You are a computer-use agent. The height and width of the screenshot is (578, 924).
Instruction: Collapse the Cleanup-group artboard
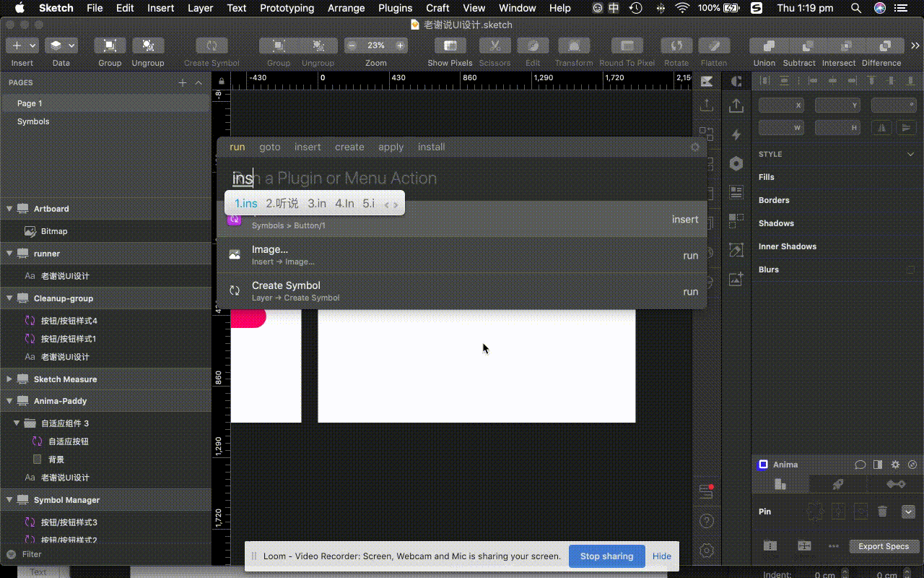(x=9, y=298)
